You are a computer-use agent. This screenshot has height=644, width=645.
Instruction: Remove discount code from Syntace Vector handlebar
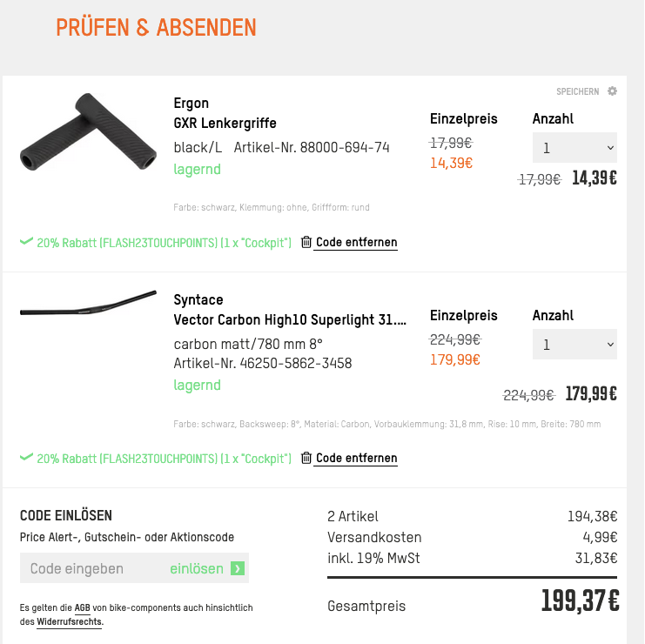tap(356, 459)
